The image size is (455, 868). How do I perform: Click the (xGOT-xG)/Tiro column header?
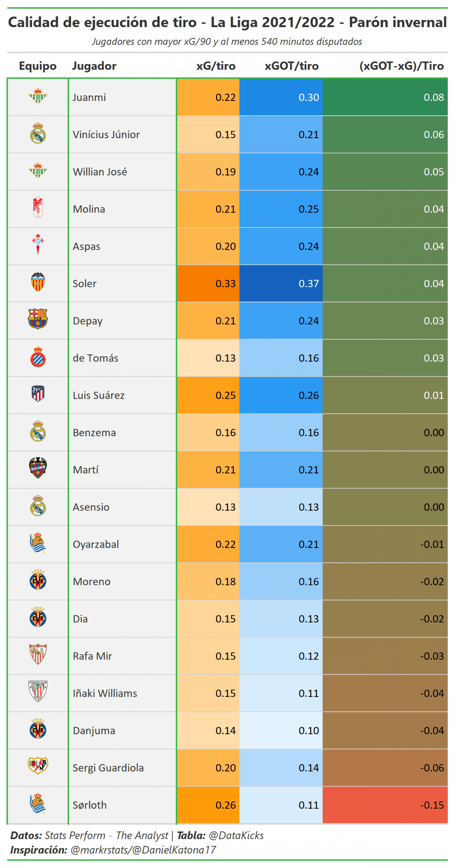click(x=402, y=66)
